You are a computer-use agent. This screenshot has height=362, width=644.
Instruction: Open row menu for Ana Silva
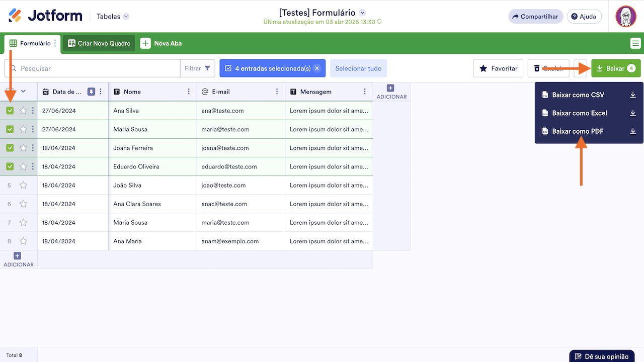(x=33, y=111)
